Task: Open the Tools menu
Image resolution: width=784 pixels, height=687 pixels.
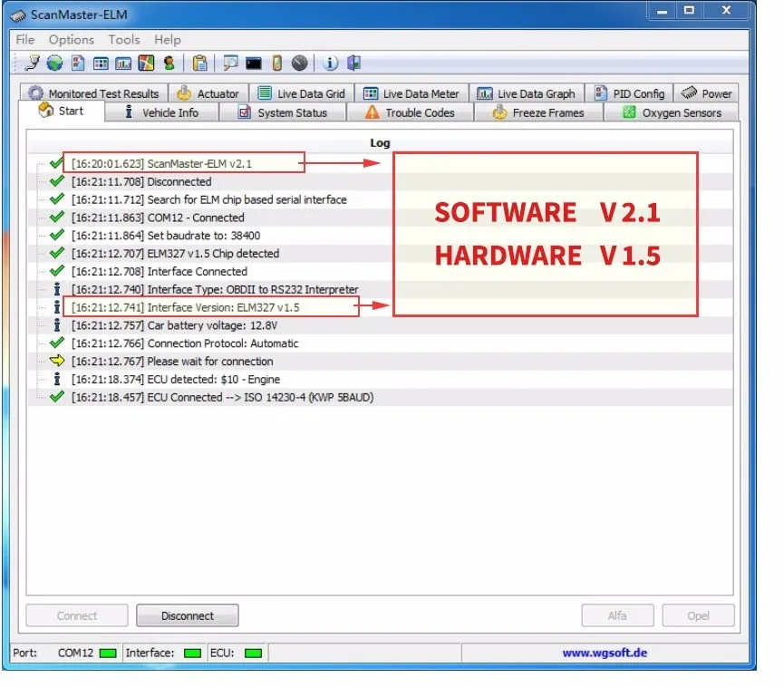Action: coord(124,40)
